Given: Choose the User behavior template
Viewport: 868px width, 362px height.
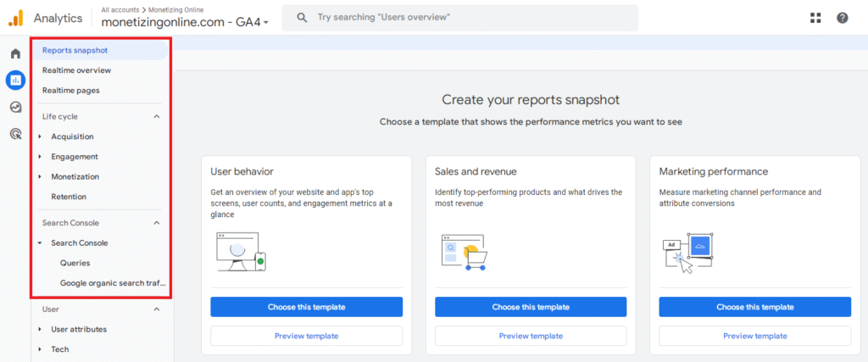Looking at the screenshot, I should pyautogui.click(x=306, y=307).
